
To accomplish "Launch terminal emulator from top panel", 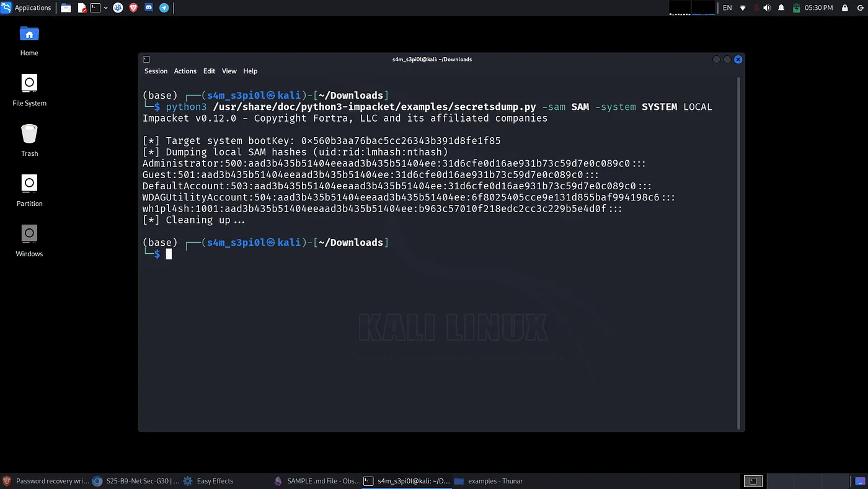I will 95,8.
